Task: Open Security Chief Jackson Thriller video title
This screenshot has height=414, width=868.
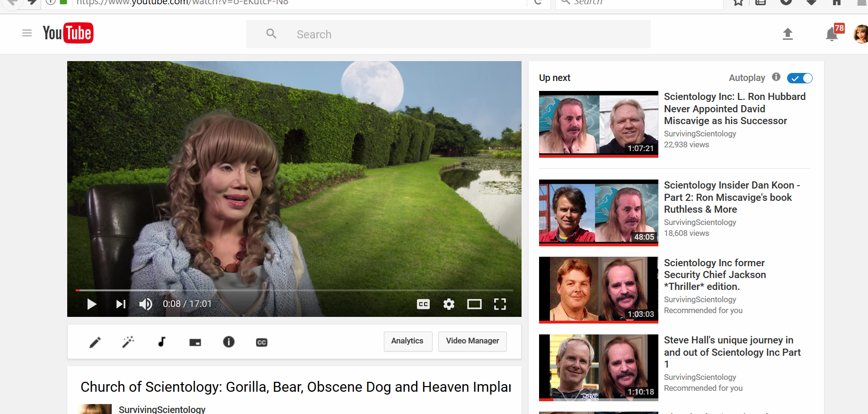Action: 715,275
